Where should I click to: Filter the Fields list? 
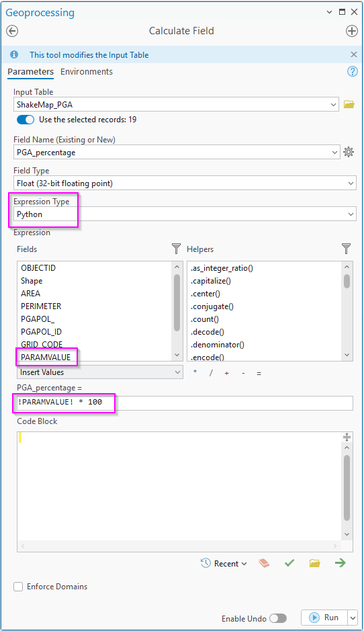pyautogui.click(x=176, y=249)
